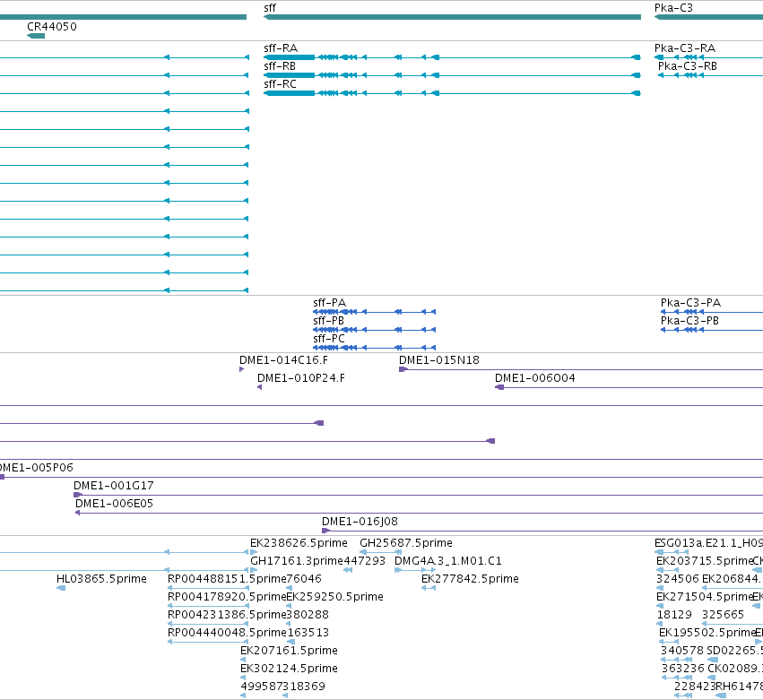Select transcript Pka-C3-RA
The width and height of the screenshot is (763, 700).
click(x=708, y=57)
